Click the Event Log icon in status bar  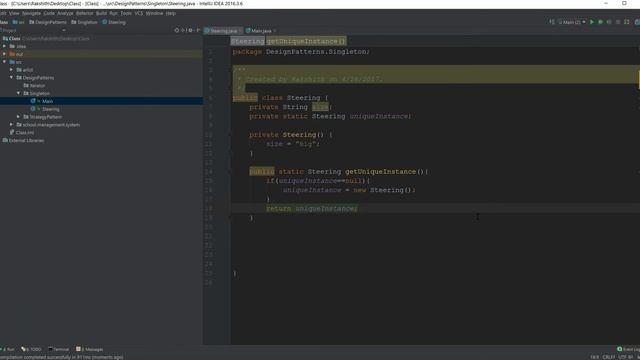coord(620,349)
